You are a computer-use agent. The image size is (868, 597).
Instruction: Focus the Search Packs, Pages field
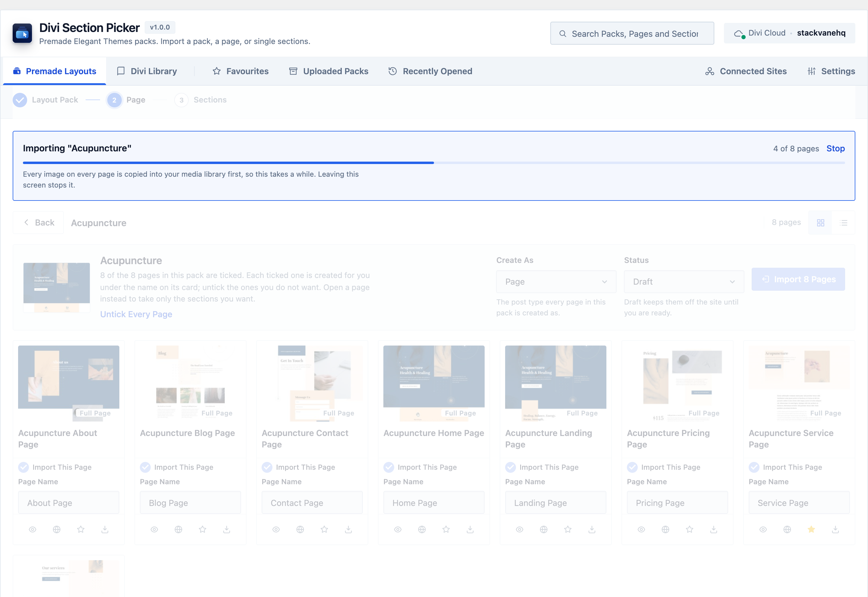tap(632, 33)
